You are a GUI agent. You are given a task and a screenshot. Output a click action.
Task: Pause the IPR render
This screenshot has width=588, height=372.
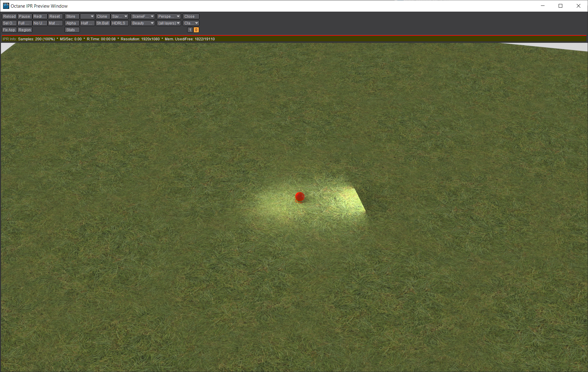click(x=24, y=17)
